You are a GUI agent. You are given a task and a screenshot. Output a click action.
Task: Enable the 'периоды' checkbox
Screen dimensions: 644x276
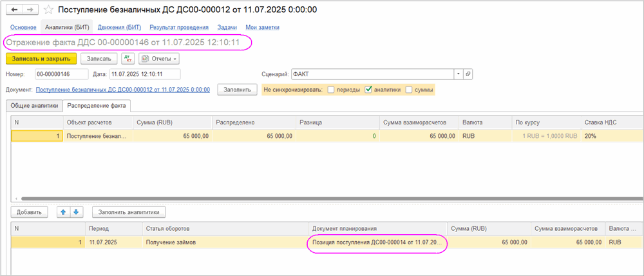coord(331,90)
